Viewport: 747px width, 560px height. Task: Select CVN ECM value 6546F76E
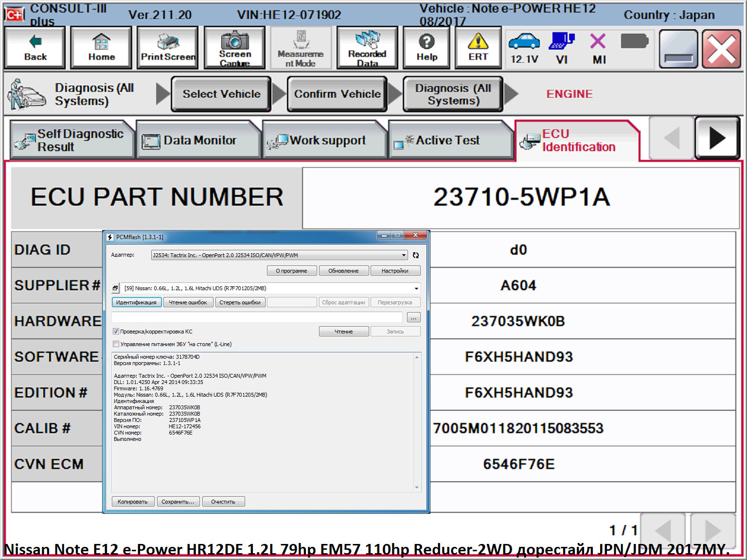519,464
